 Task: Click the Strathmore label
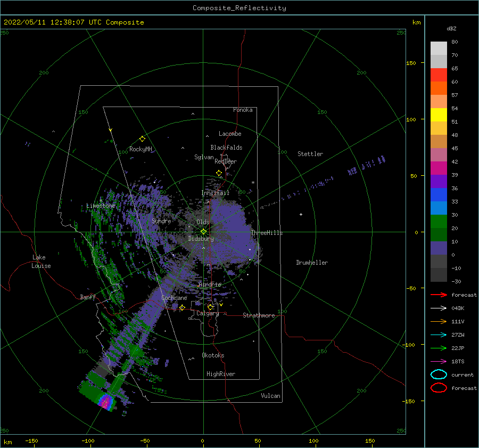(259, 315)
